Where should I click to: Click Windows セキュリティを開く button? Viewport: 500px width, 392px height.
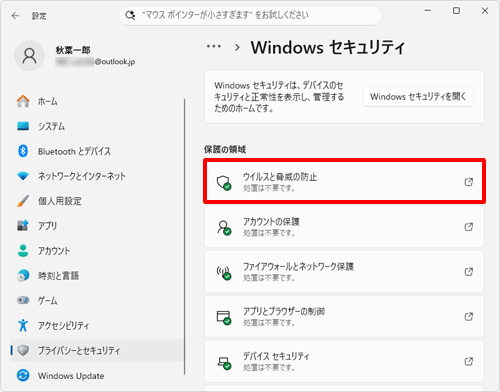tap(418, 97)
